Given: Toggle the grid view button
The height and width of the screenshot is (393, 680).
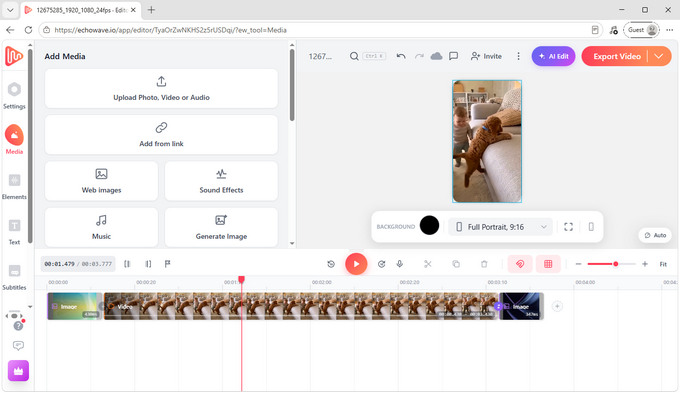Looking at the screenshot, I should pyautogui.click(x=548, y=264).
